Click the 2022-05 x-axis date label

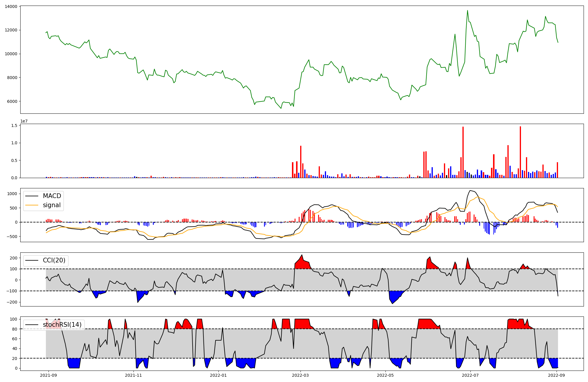385,375
